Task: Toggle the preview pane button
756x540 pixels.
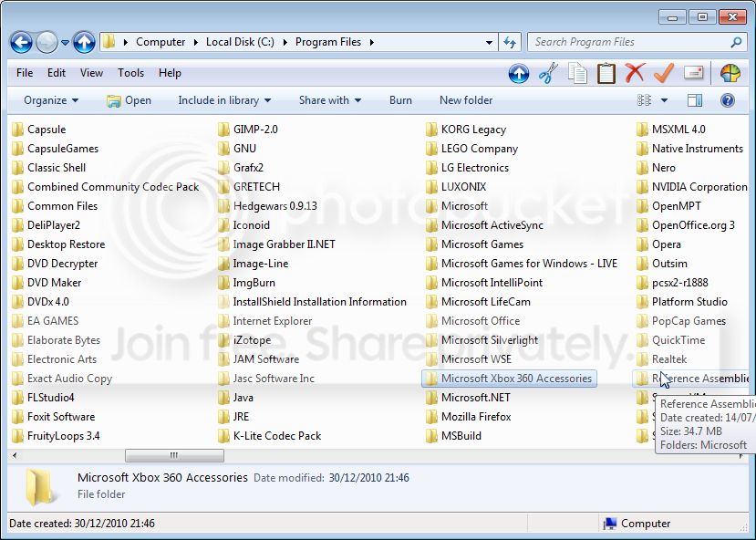Action: click(x=695, y=100)
